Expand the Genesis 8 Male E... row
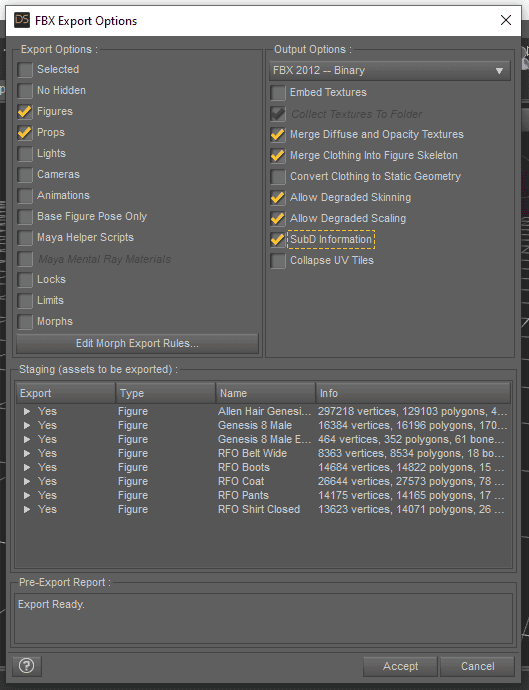The image size is (529, 690). 27,440
